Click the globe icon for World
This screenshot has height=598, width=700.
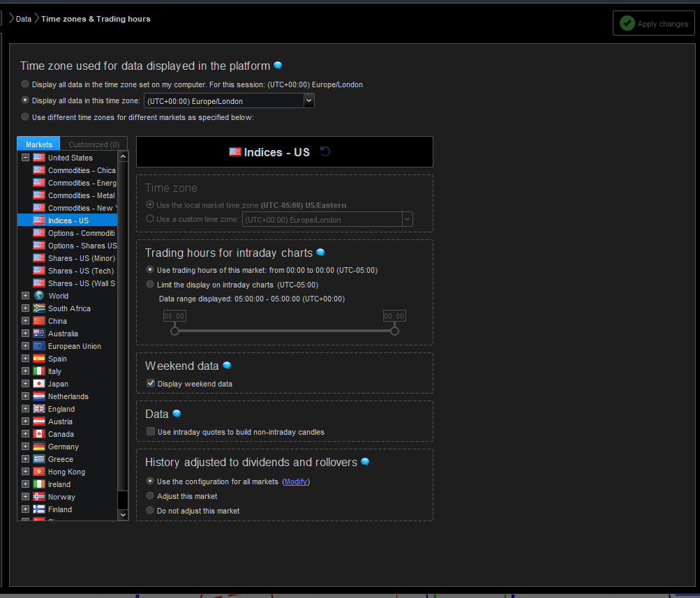coord(39,296)
